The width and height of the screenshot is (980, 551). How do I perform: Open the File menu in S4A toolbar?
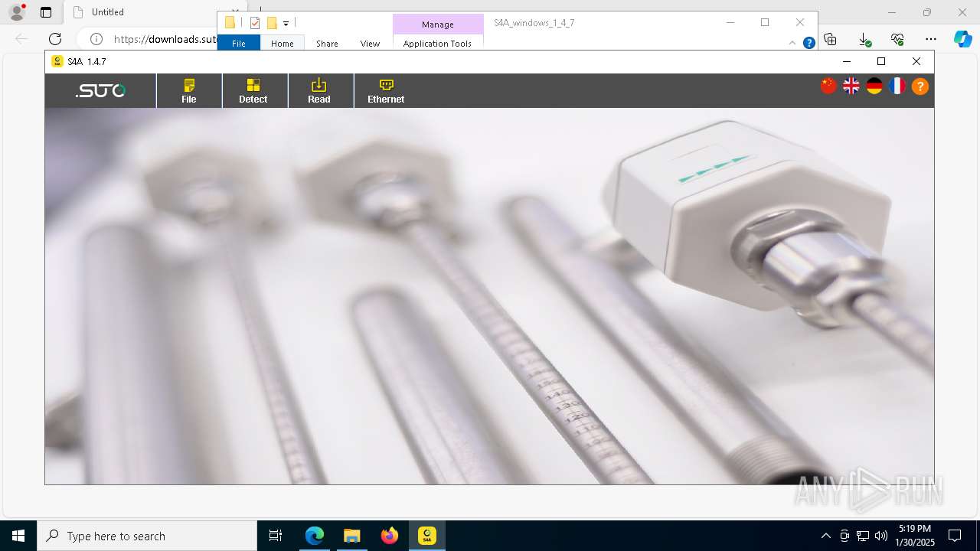coord(189,90)
